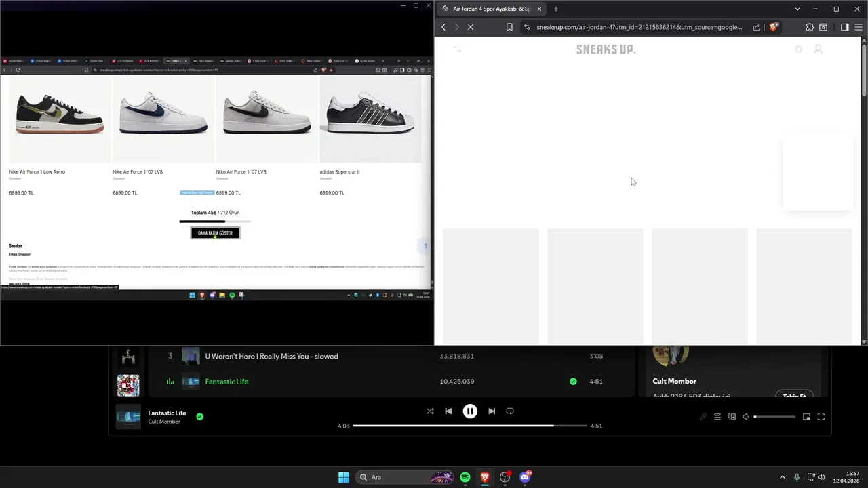Click the taskbar microphone tray icon

point(797,477)
